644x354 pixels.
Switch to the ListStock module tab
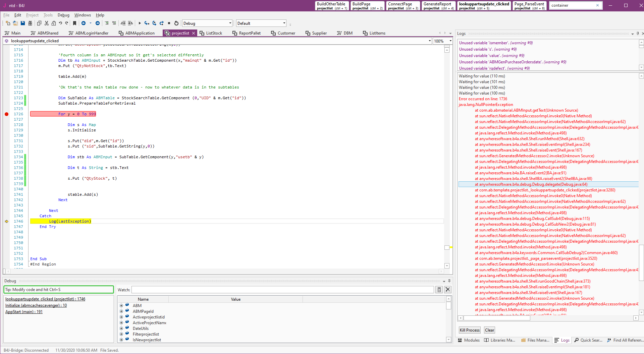214,33
